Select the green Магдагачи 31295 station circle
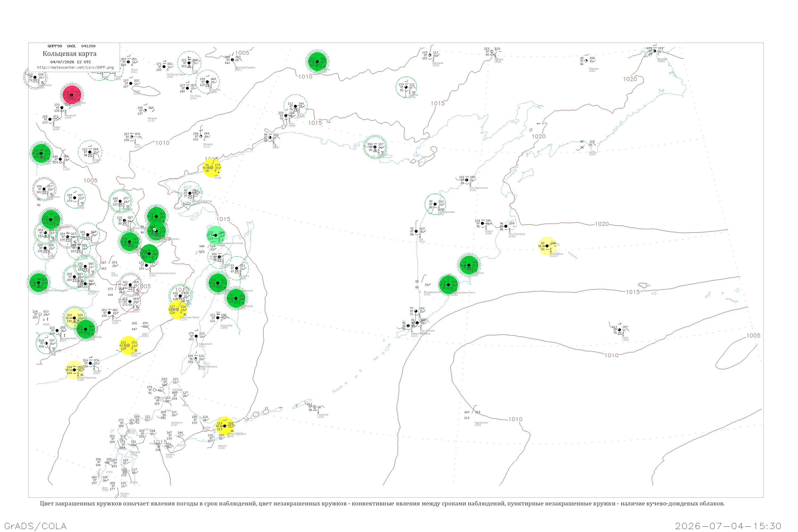798x532 pixels. [41, 153]
